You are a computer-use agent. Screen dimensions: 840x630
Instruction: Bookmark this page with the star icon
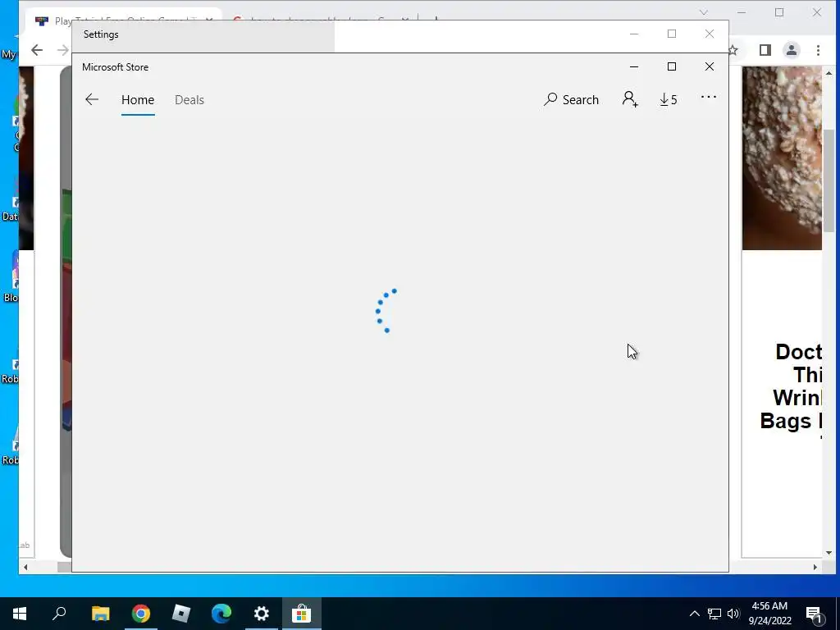tap(733, 50)
